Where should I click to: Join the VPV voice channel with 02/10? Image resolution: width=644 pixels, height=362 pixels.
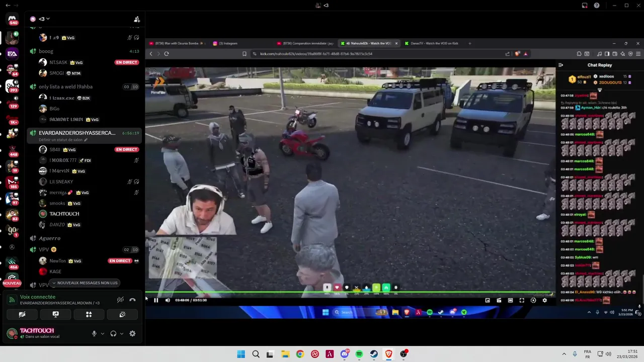click(84, 249)
